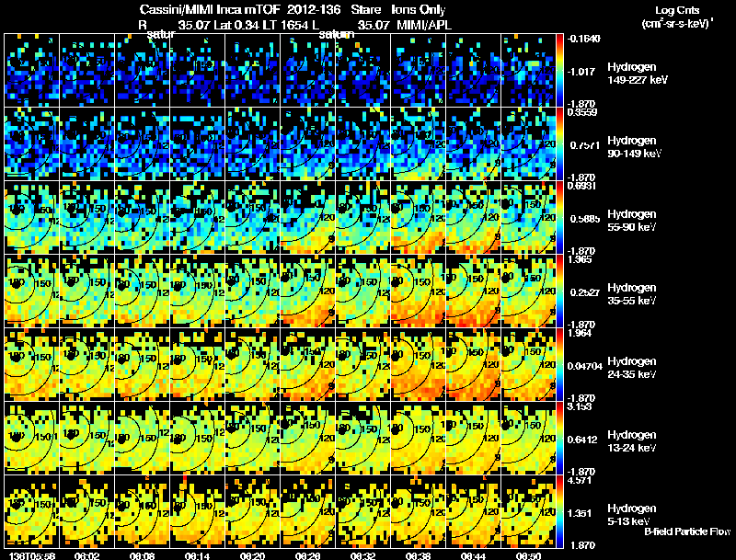Screen dimensions: 736x560
Task: Click the Log Cnts units header
Action: 677,17
